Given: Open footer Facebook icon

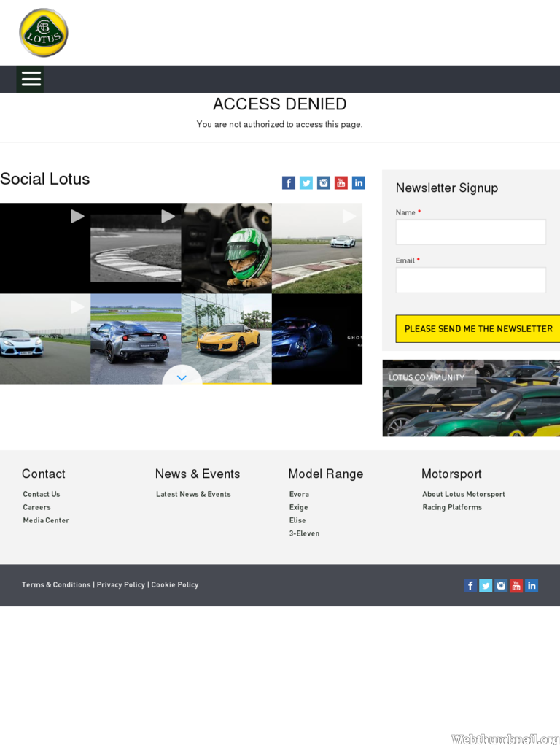Looking at the screenshot, I should tap(470, 585).
